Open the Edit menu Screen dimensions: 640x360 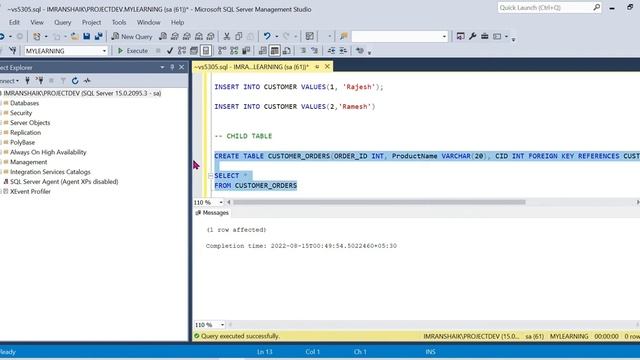tap(14, 22)
